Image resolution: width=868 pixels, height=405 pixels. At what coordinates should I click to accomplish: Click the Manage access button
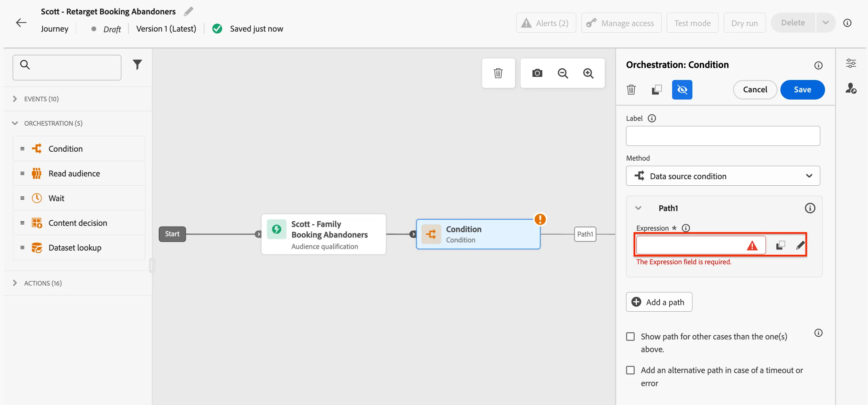(x=621, y=23)
